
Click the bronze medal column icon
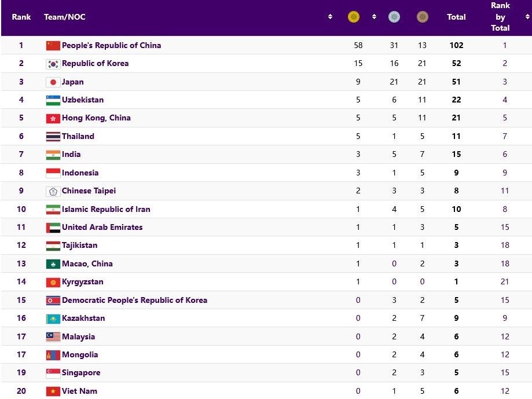click(423, 17)
